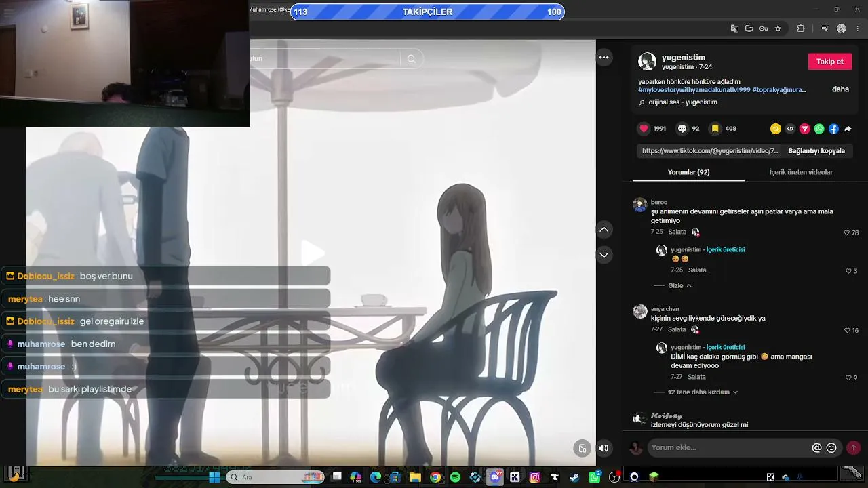Open Google Chrome from the taskbar
Viewport: 868px width, 488px height.
(435, 477)
